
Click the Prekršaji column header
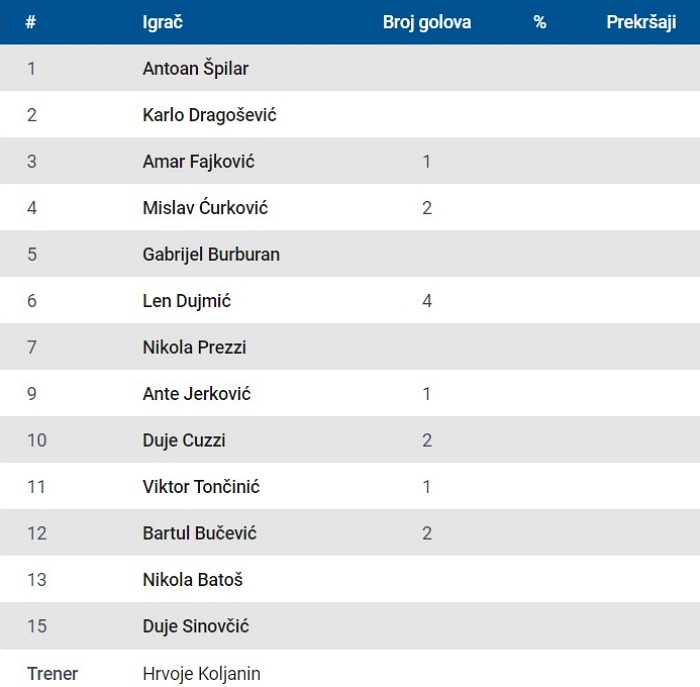(x=641, y=22)
